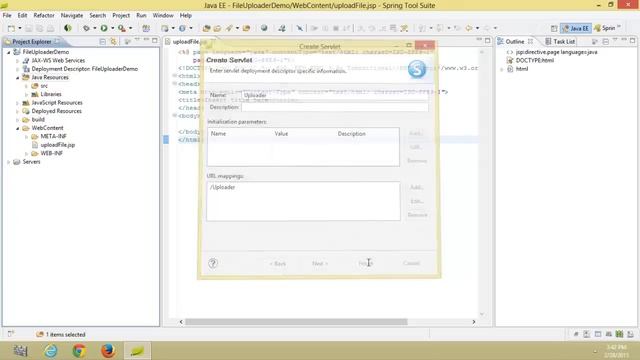
Task: Click the Save toolbar icon
Action: click(29, 28)
